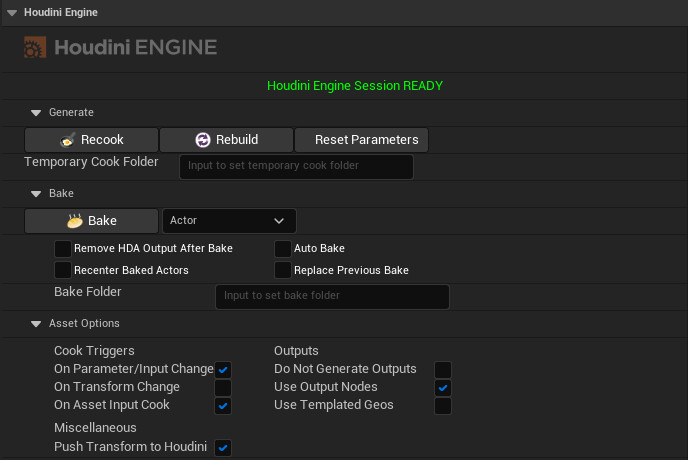
Task: Turn off Push Transform to Houdini
Action: pos(223,447)
